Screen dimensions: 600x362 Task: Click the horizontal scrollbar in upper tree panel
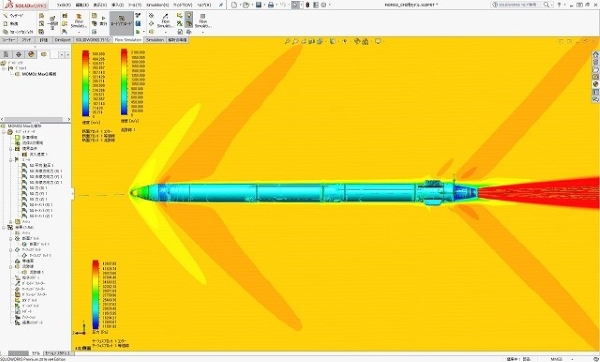pos(33,119)
